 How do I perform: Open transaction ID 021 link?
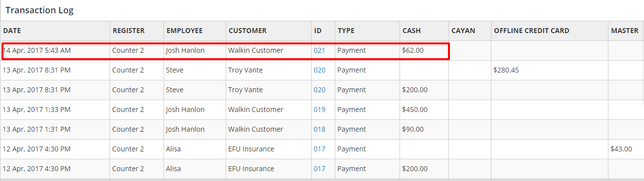coord(320,50)
